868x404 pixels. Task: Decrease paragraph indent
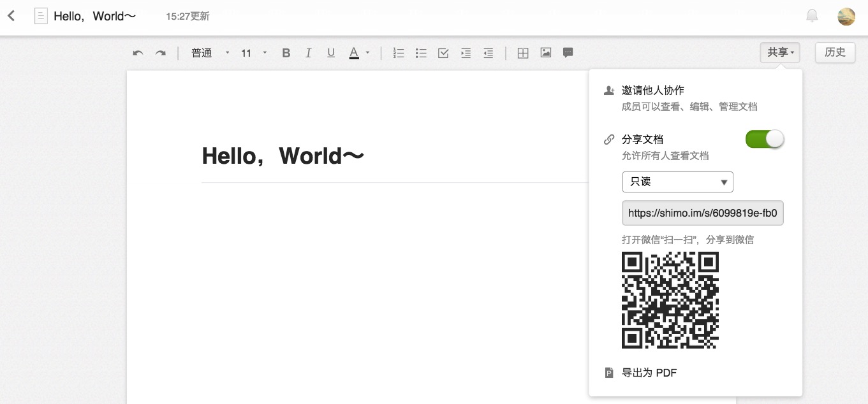click(x=488, y=54)
